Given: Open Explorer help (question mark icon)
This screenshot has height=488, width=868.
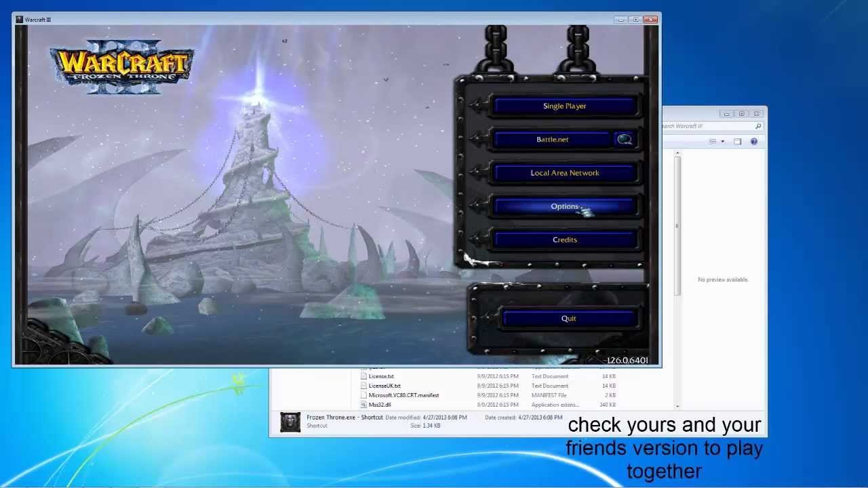Looking at the screenshot, I should click(754, 142).
